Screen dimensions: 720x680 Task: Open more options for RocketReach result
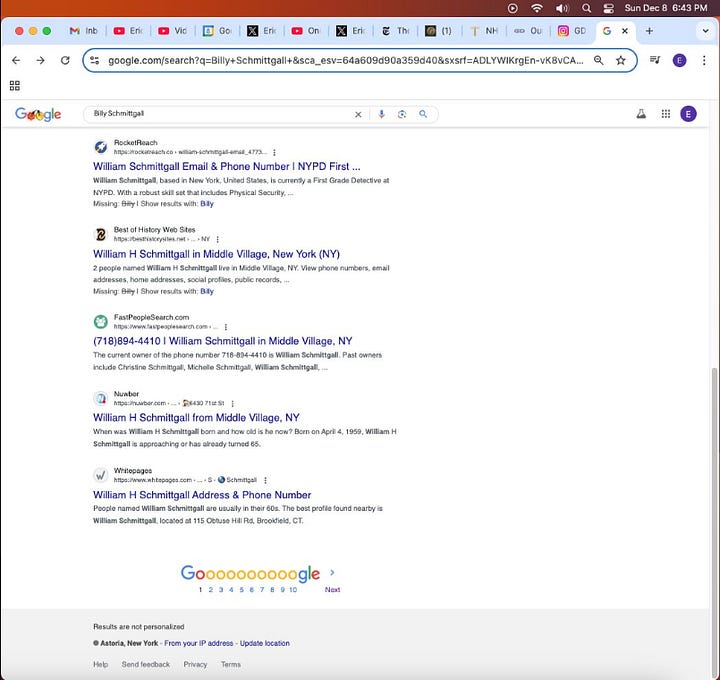(x=274, y=152)
